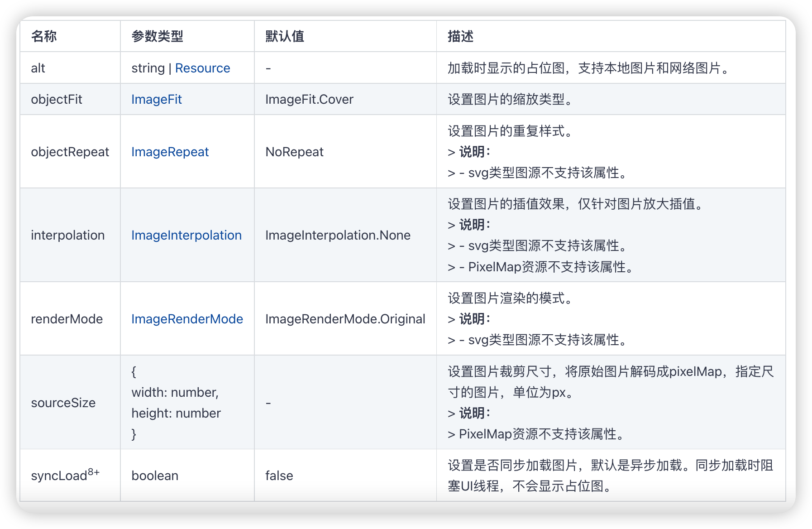Click the 描述 column header
Screen dimensions: 812x529
(x=460, y=36)
